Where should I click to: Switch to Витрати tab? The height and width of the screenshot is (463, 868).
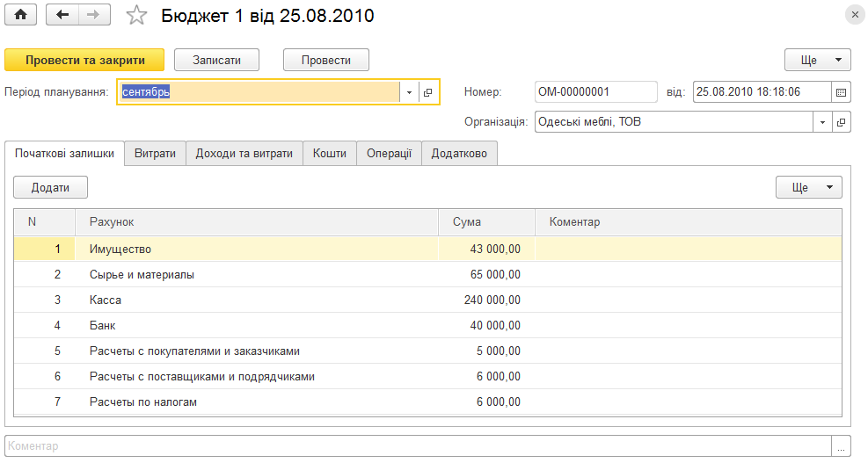point(155,153)
